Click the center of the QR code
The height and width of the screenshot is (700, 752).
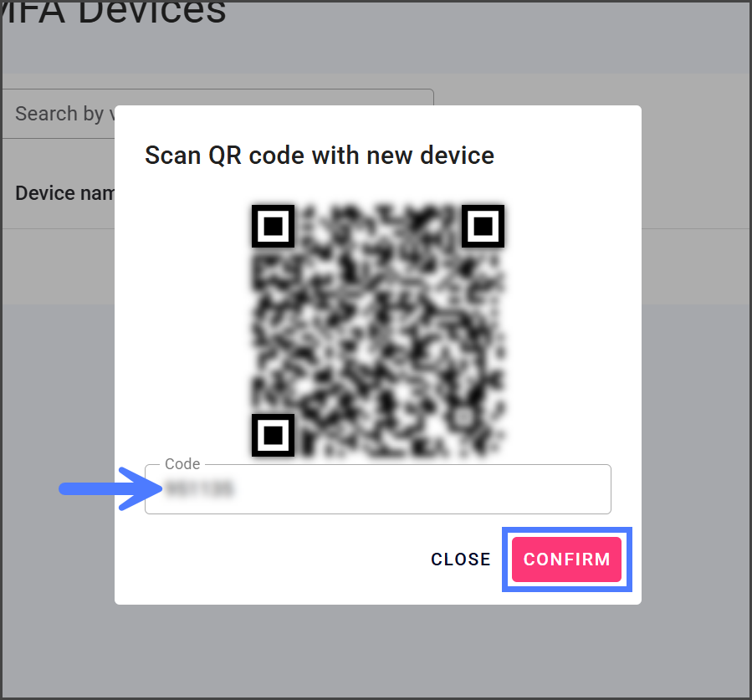click(378, 330)
